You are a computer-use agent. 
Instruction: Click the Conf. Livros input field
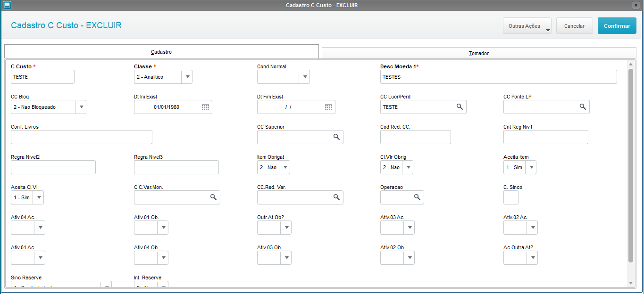pyautogui.click(x=82, y=137)
